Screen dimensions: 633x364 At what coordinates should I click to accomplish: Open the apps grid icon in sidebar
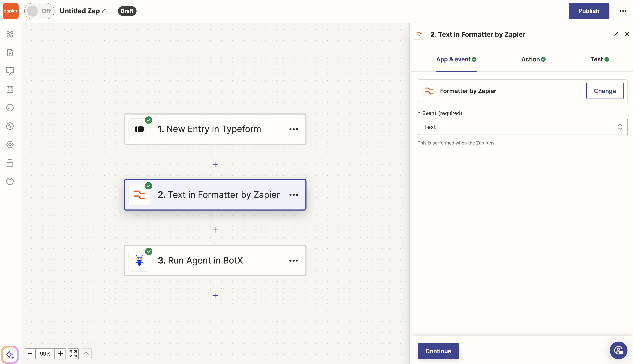(10, 34)
